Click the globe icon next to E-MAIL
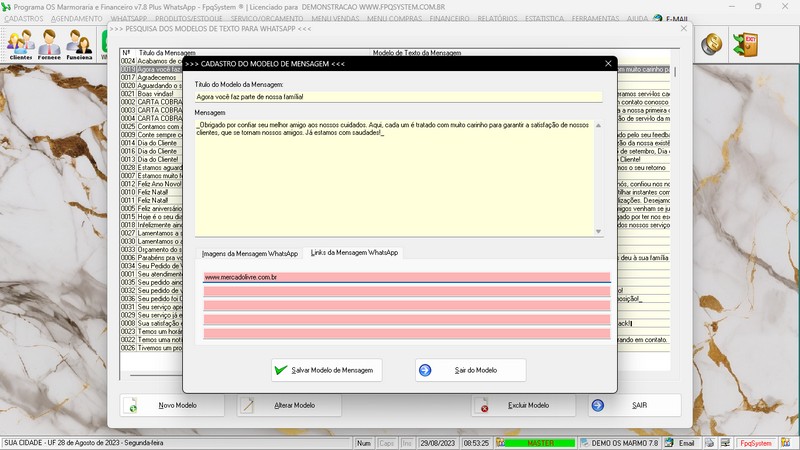Image resolution: width=800 pixels, height=450 pixels. 658,19
